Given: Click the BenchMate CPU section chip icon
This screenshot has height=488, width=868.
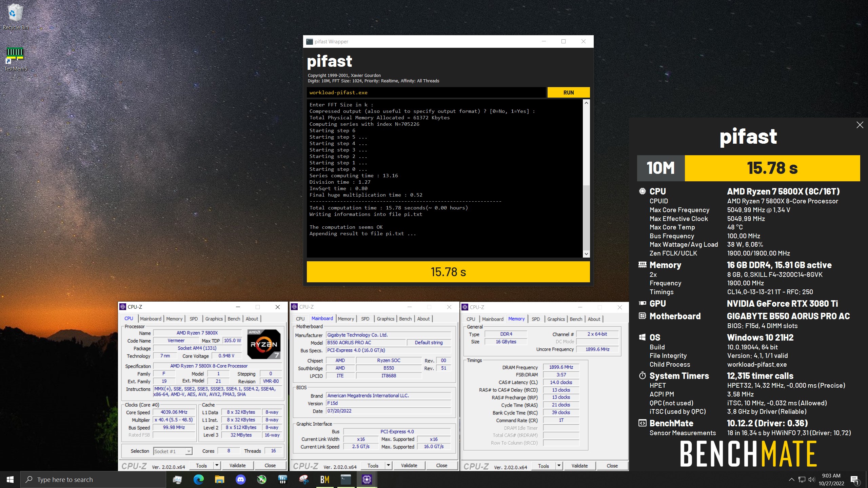Looking at the screenshot, I should tap(642, 191).
